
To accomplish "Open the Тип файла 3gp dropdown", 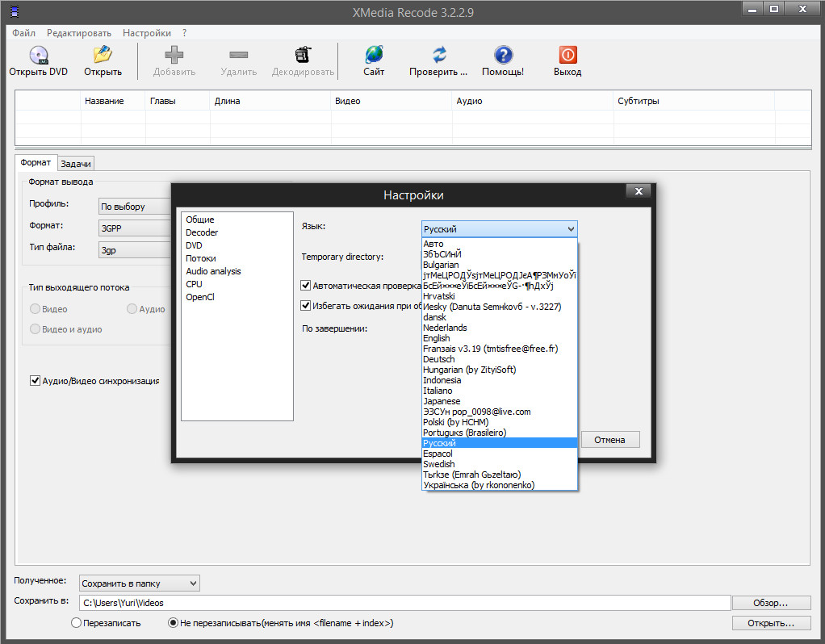I will pos(136,250).
